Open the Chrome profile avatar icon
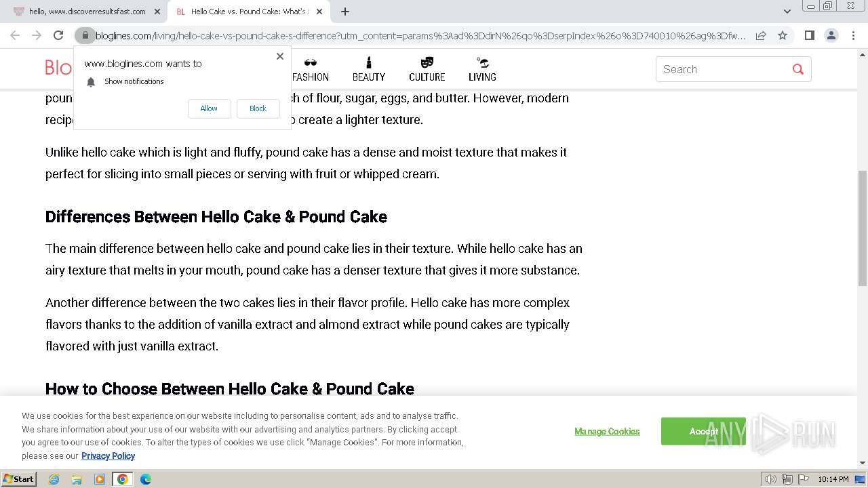The image size is (868, 488). [831, 35]
